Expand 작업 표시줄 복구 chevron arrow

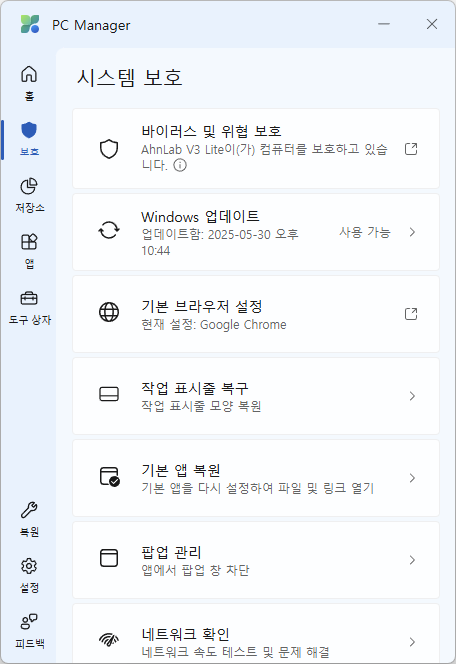click(x=412, y=396)
